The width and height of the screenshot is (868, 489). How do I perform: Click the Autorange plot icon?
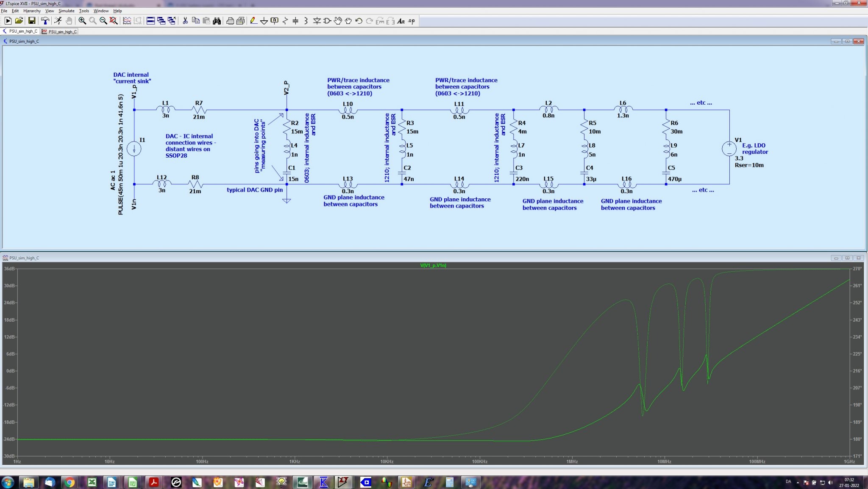[x=127, y=21]
